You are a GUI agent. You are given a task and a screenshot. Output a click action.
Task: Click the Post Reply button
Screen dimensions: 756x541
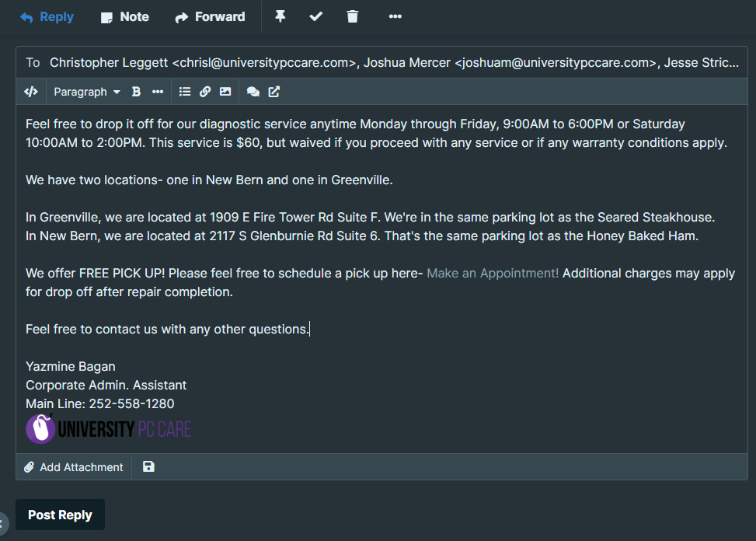pyautogui.click(x=60, y=515)
